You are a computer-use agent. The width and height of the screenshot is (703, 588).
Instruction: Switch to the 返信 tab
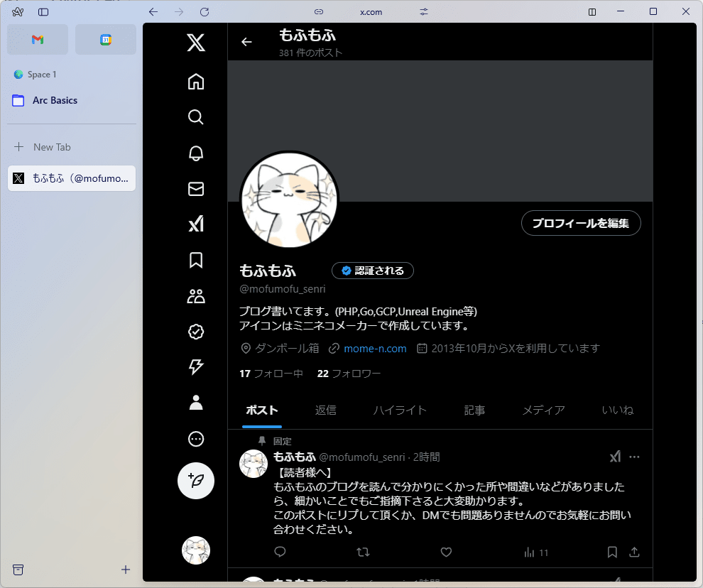click(x=325, y=410)
